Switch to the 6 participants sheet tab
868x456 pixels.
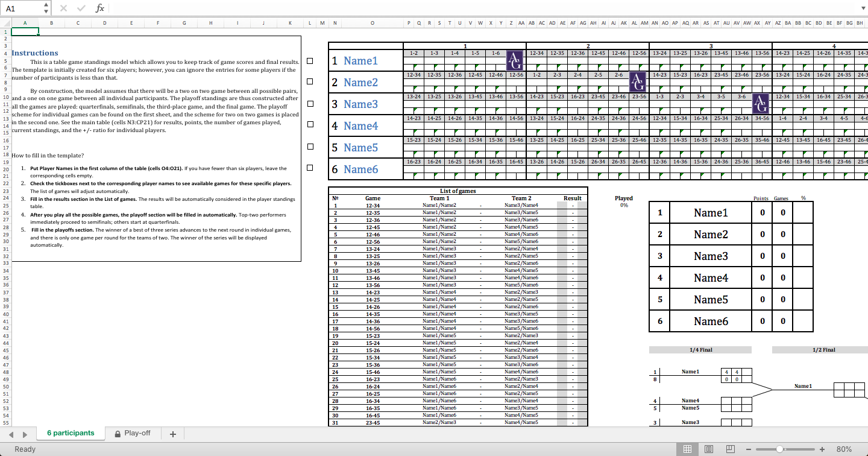71,433
